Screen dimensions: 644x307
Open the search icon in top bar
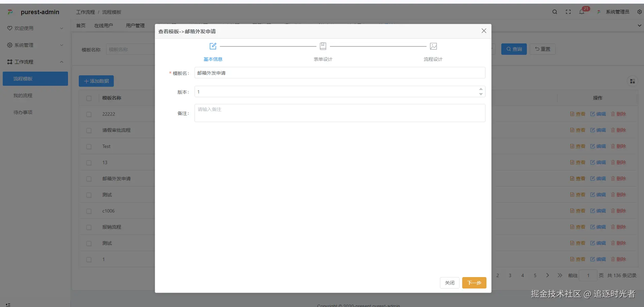coord(555,12)
